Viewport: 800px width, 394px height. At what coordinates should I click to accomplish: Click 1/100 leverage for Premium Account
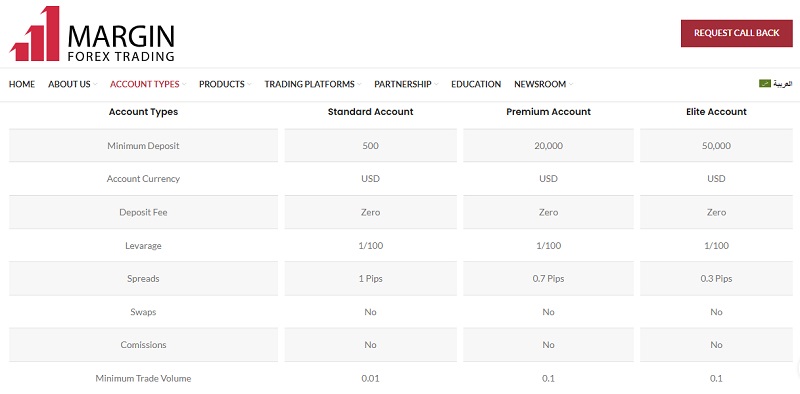(x=548, y=246)
